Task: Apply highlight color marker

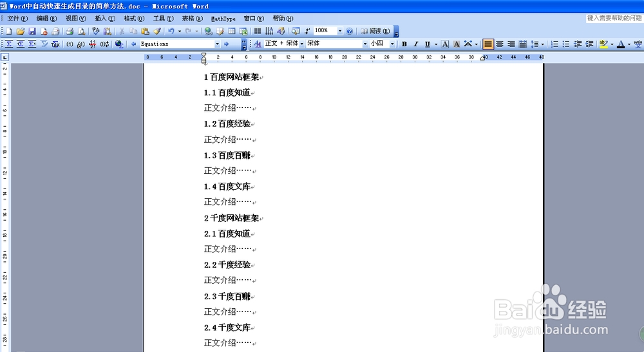Action: click(x=603, y=44)
